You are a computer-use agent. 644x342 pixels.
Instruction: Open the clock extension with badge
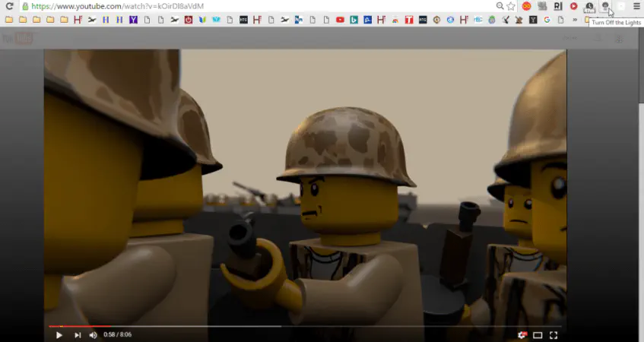coord(589,7)
